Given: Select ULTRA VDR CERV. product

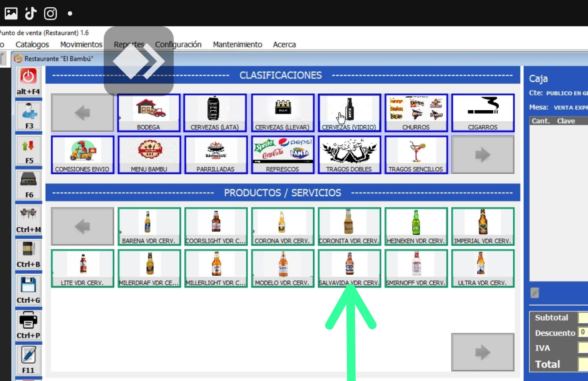Looking at the screenshot, I should coord(483,268).
